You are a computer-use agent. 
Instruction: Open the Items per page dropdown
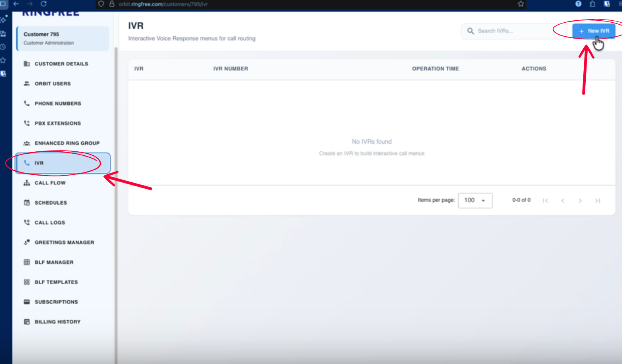475,200
